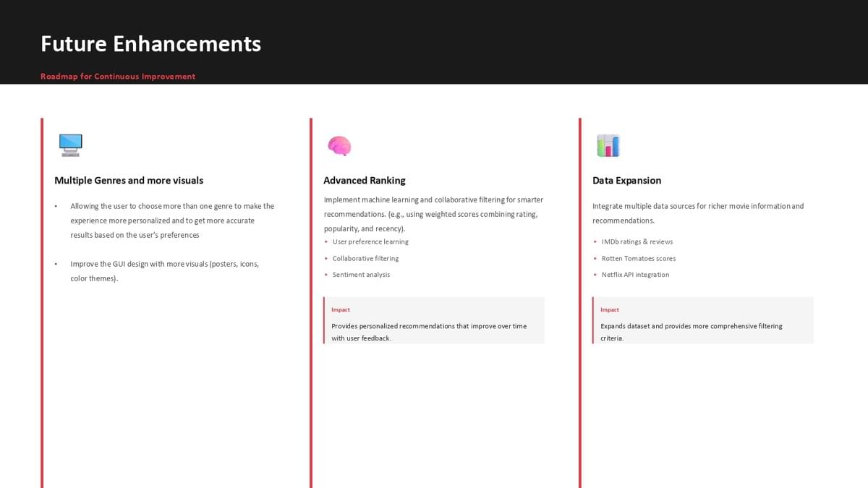Click the pink brain icon

[x=339, y=145]
